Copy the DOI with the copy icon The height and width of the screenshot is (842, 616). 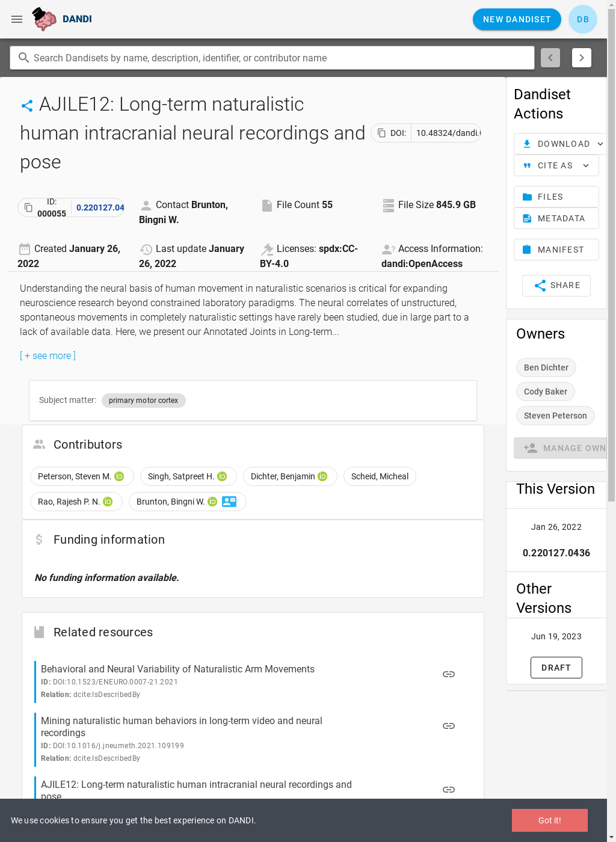(381, 133)
